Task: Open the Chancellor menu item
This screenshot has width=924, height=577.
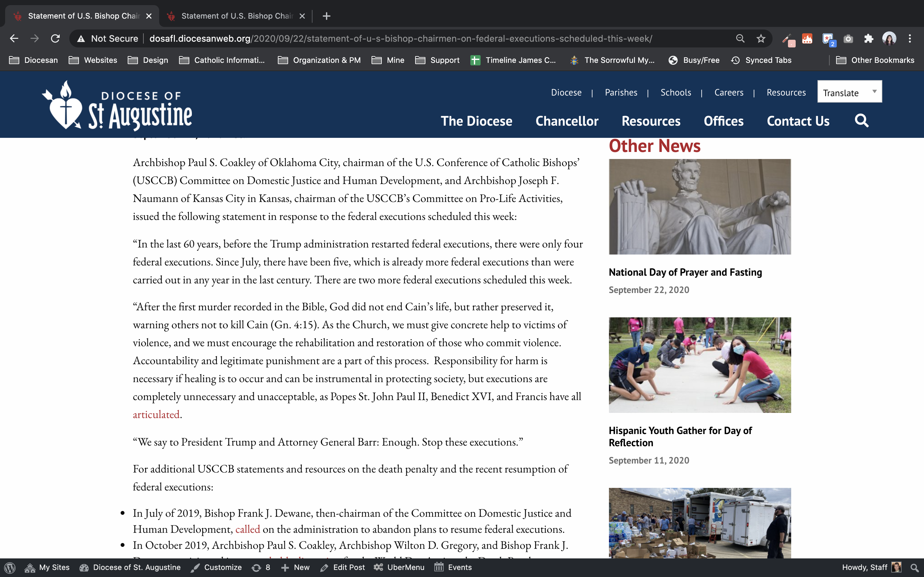Action: pyautogui.click(x=567, y=121)
